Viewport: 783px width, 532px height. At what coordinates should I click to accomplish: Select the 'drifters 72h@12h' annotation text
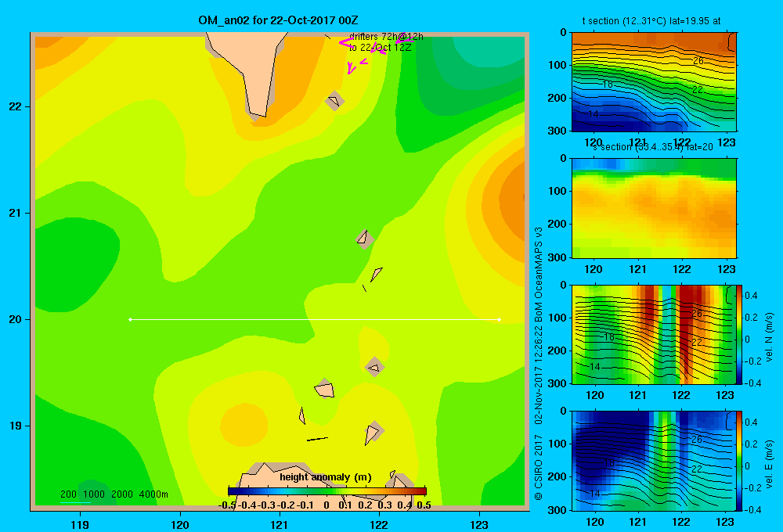pos(386,37)
